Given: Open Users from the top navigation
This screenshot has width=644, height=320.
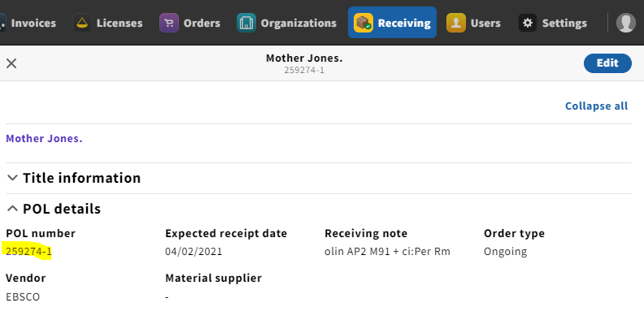Looking at the screenshot, I should pos(485,23).
